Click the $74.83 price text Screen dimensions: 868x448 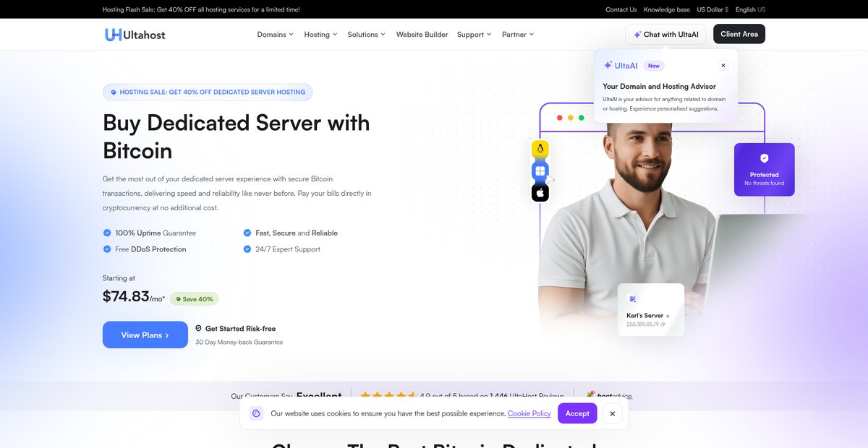(126, 296)
